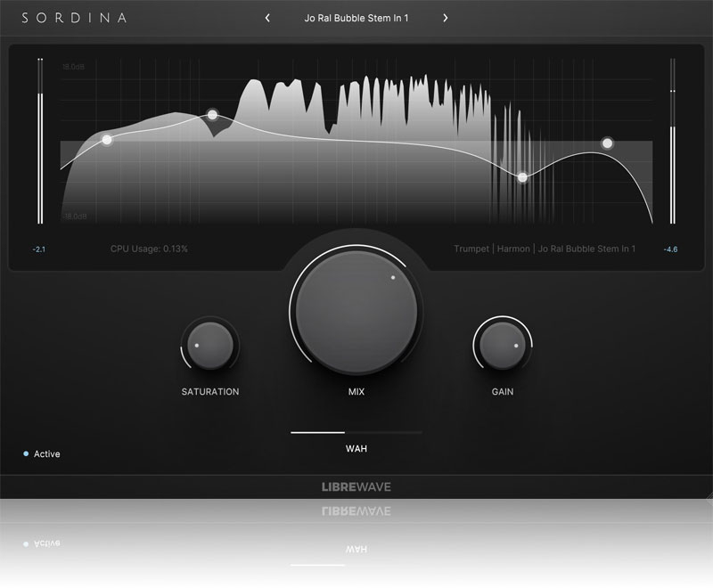Select the rightmost EQ curve node
The height and width of the screenshot is (588, 713).
pyautogui.click(x=608, y=143)
